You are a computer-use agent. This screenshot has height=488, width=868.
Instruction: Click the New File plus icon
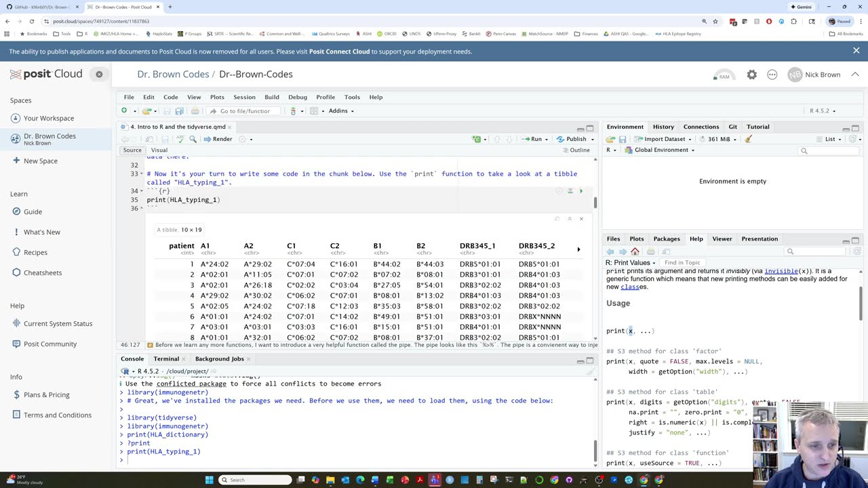[124, 110]
